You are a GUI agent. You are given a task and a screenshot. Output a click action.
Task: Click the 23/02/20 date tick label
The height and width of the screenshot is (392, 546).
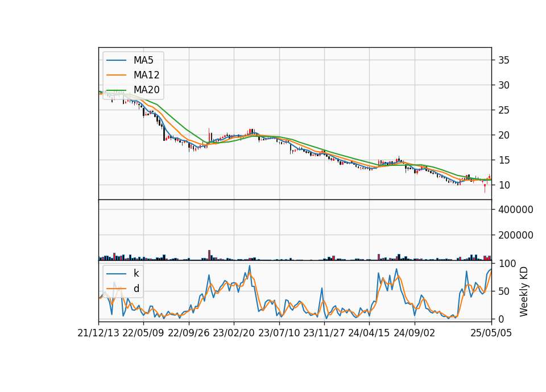(234, 333)
